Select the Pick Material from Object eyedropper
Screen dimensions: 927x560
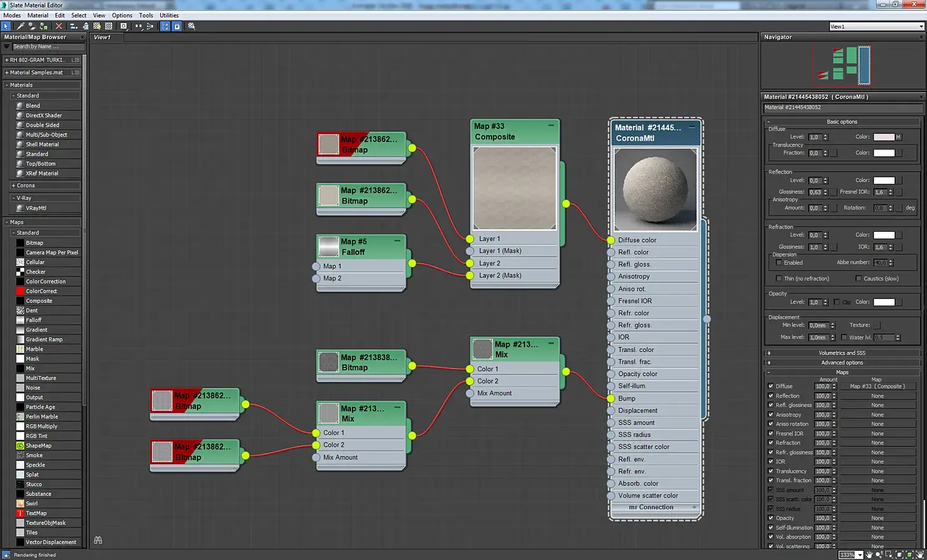(x=20, y=26)
